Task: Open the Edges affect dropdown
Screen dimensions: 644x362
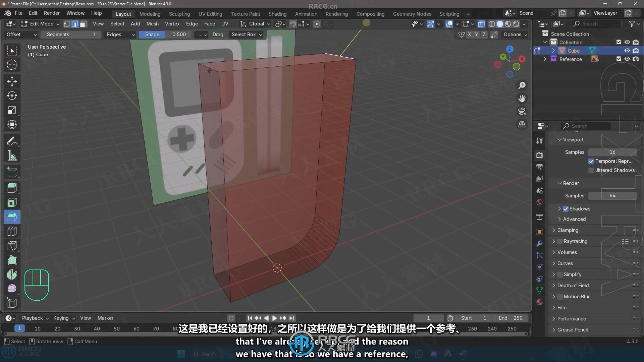Action: (120, 35)
